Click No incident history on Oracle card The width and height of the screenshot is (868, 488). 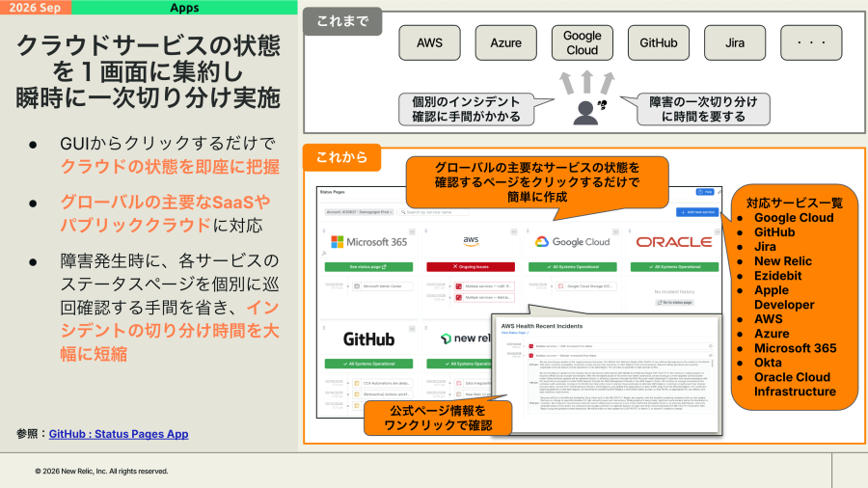(x=674, y=291)
